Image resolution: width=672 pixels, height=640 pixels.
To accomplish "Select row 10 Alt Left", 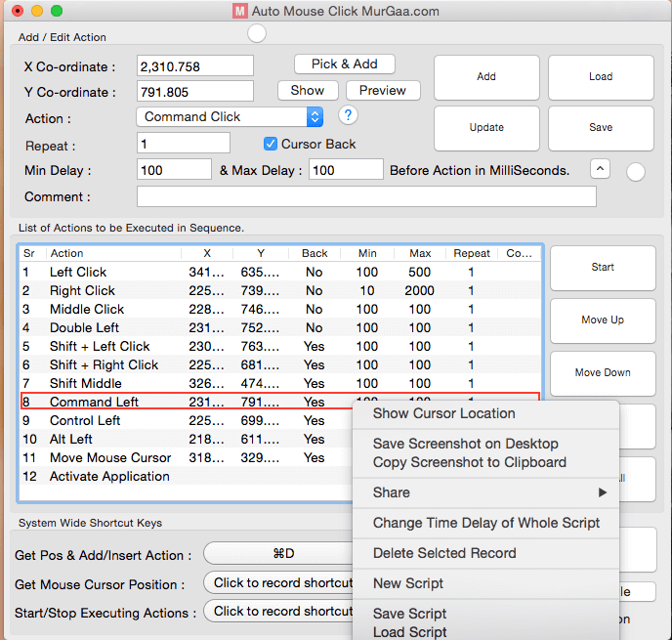I will [187, 439].
